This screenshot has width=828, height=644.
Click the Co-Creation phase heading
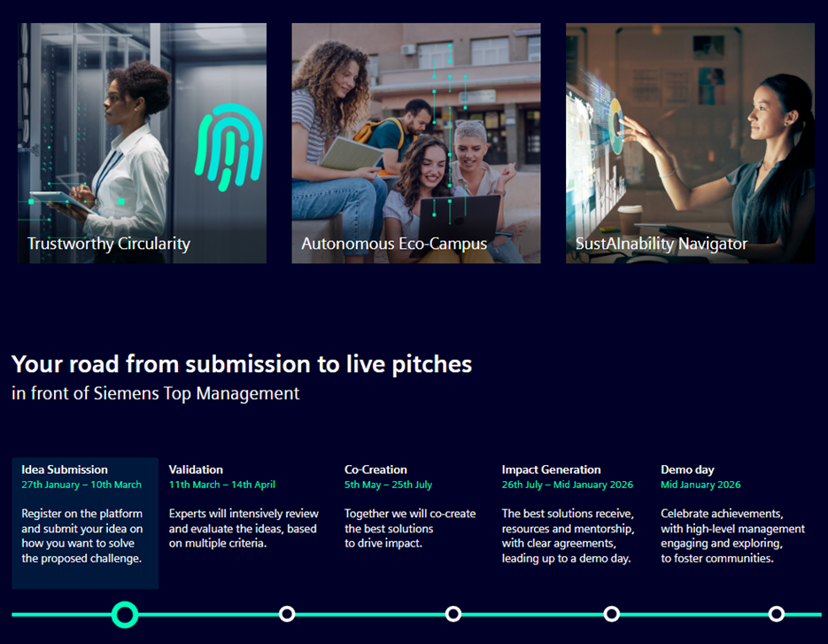[376, 469]
